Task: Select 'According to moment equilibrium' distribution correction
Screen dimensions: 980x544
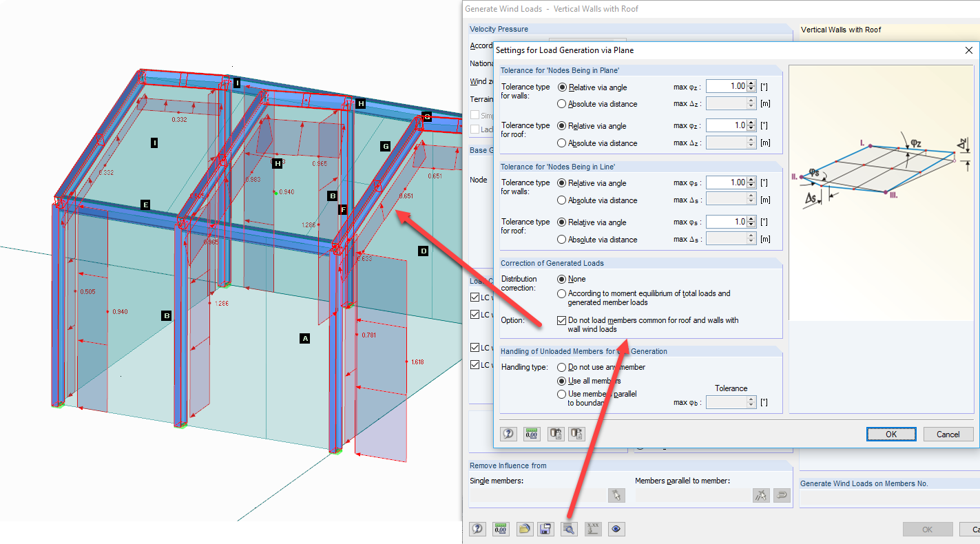Action: pos(563,293)
